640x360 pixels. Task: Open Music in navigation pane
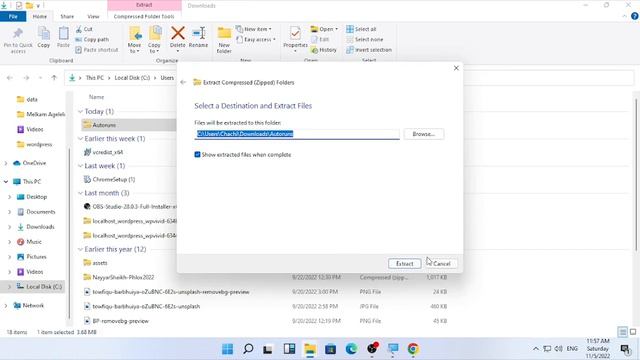click(x=34, y=242)
